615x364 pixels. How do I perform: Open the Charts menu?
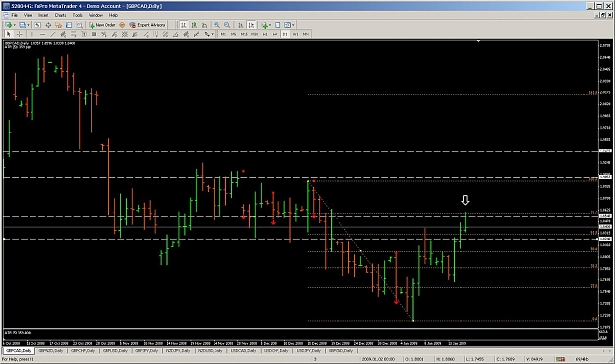60,15
